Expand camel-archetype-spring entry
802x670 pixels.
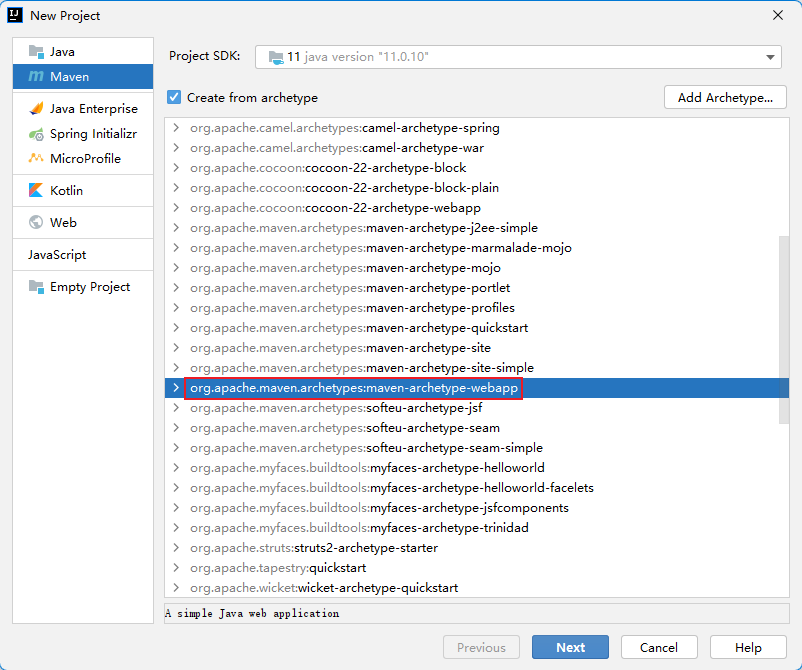click(176, 127)
